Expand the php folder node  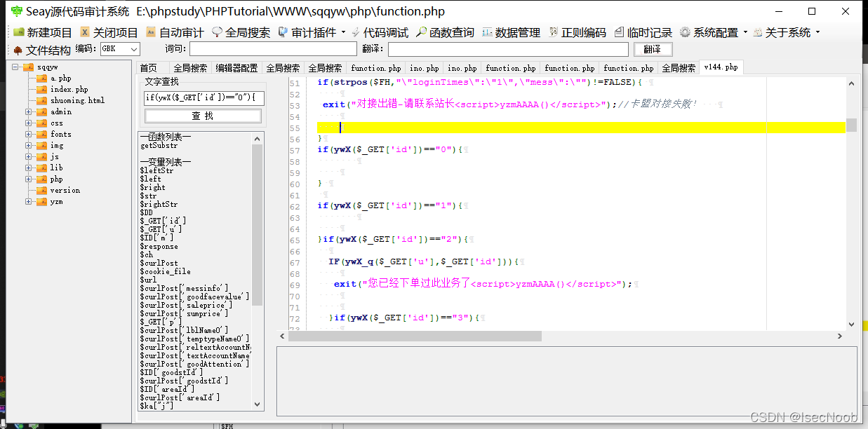pyautogui.click(x=29, y=179)
